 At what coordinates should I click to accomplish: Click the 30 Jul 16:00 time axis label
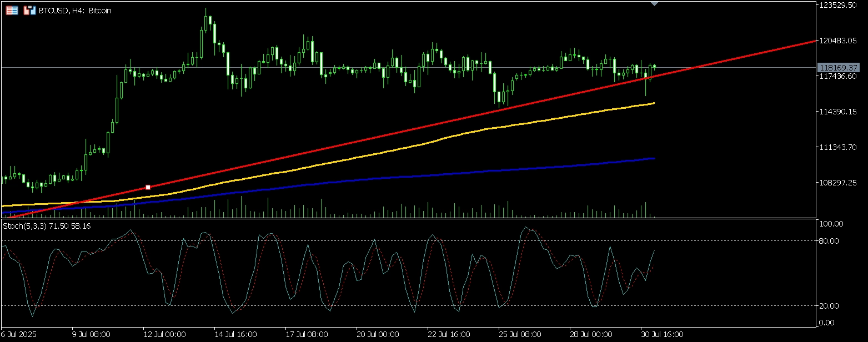tap(661, 335)
